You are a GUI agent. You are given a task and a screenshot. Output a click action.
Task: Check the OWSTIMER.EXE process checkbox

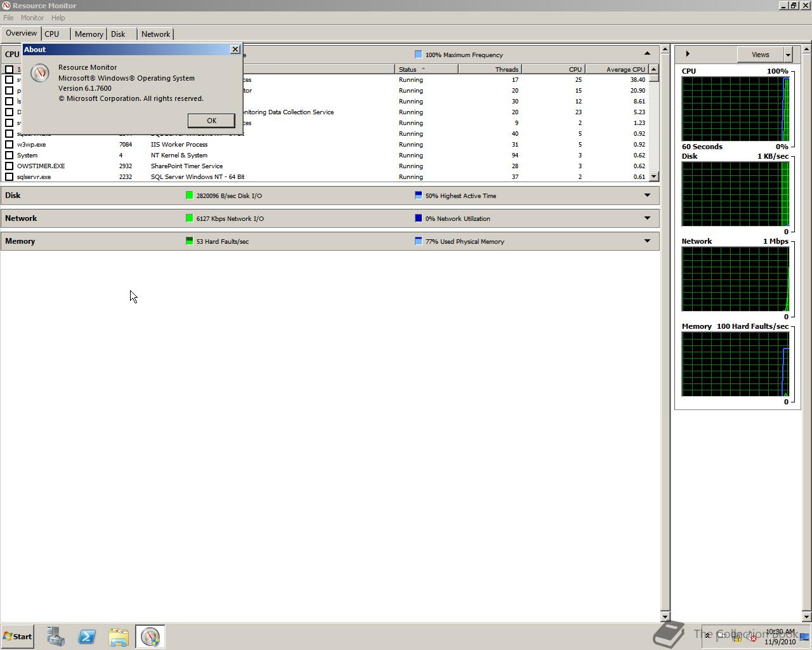pyautogui.click(x=9, y=166)
